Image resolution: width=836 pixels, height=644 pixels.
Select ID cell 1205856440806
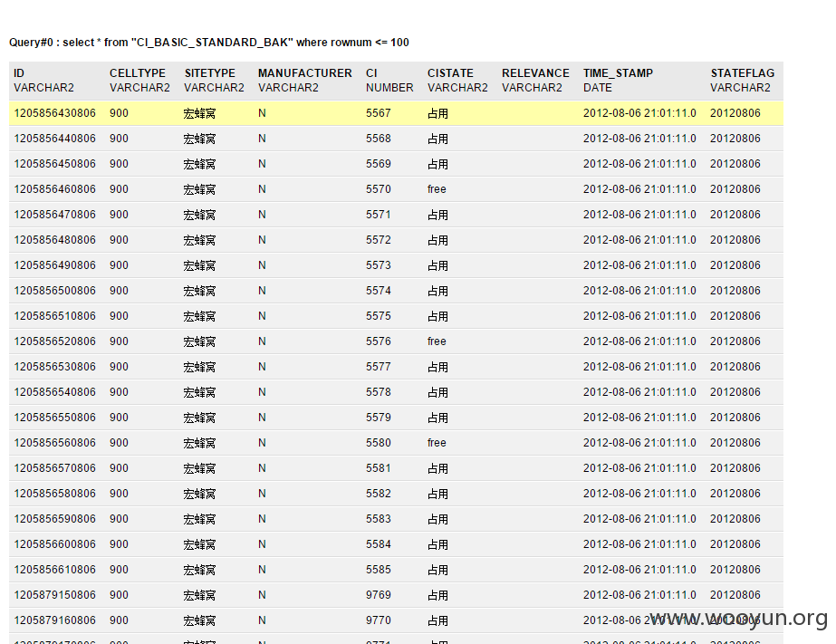pos(55,139)
